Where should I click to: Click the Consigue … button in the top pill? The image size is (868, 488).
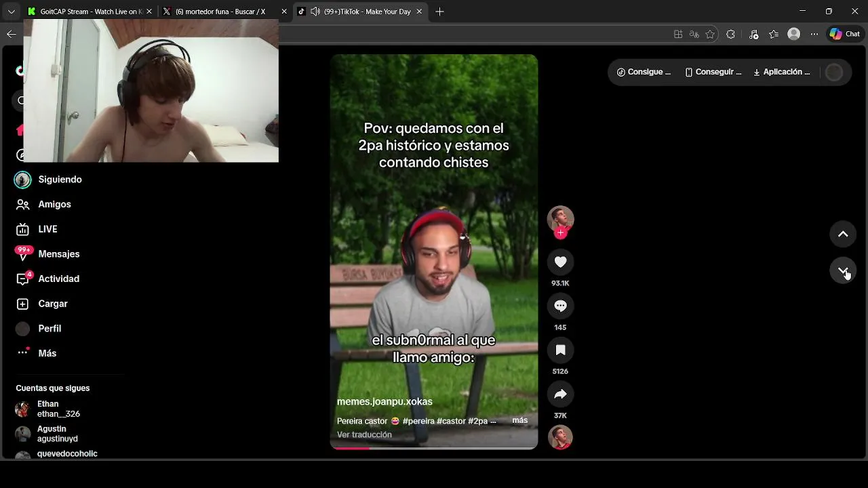[x=644, y=72]
